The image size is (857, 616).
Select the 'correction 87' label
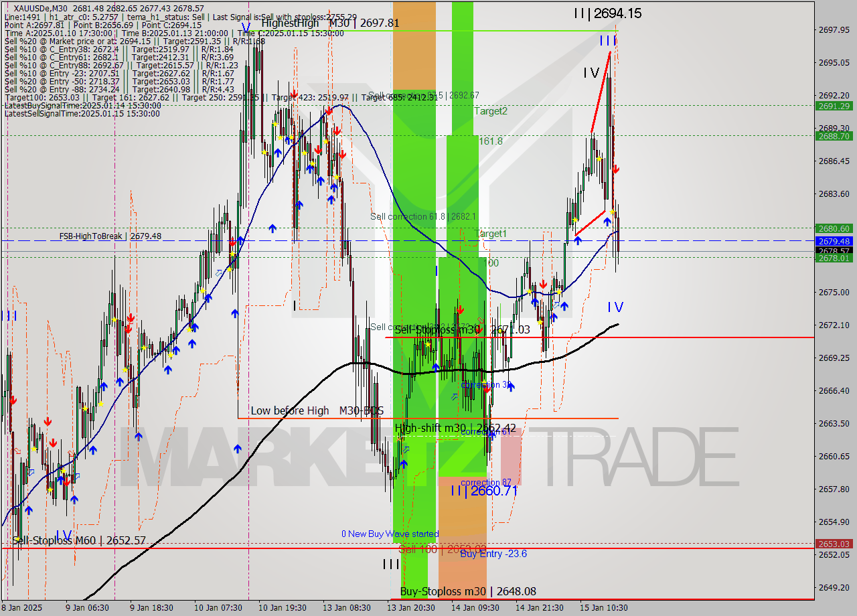tap(486, 482)
